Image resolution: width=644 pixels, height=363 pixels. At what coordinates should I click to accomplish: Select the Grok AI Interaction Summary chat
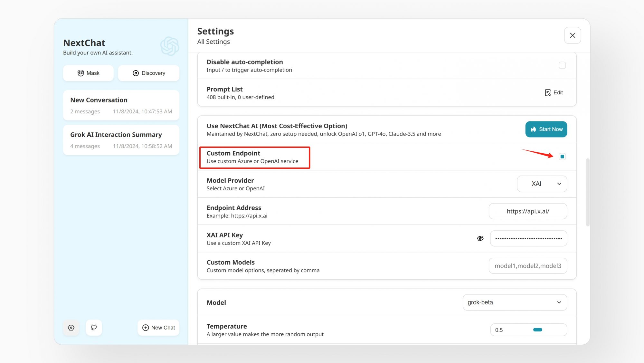click(121, 140)
